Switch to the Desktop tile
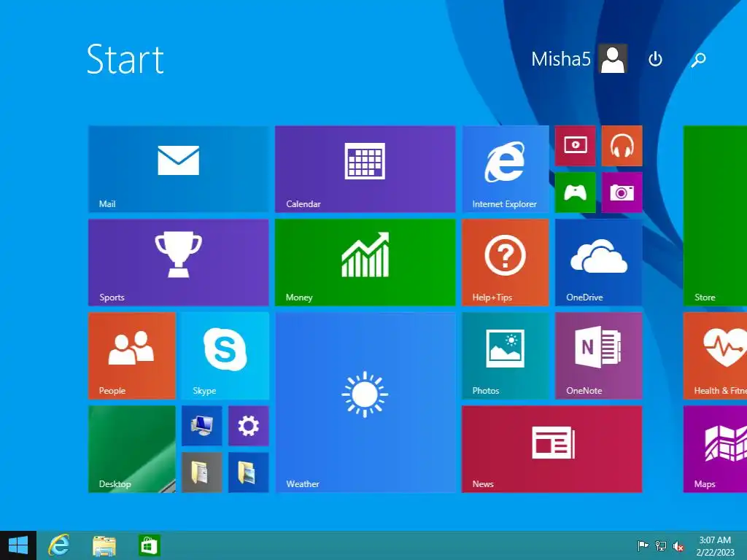 (132, 449)
